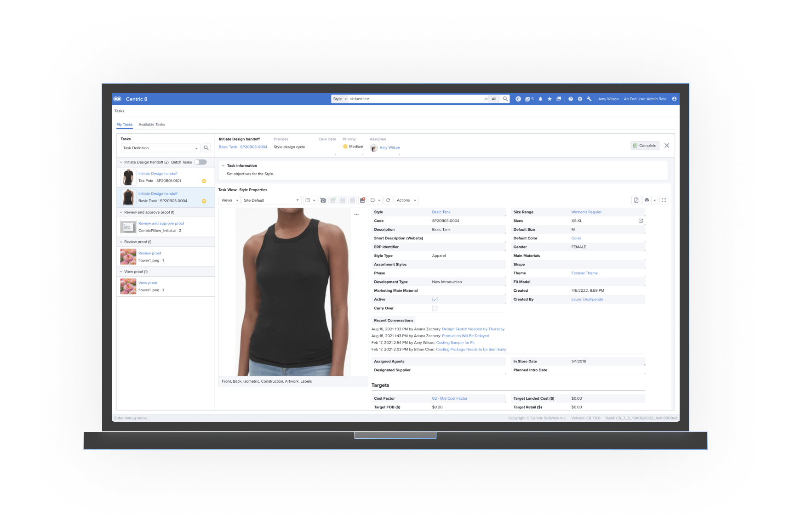Open favorites with the star icon
Screen dimensions: 790x532
(x=550, y=99)
